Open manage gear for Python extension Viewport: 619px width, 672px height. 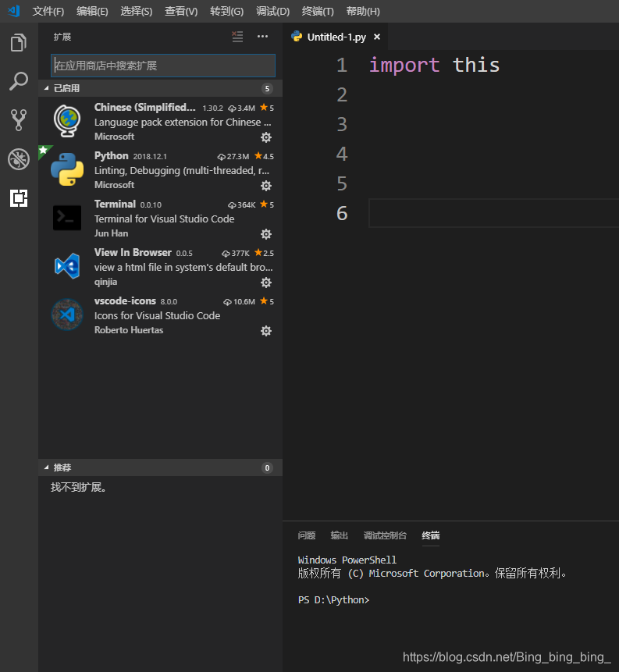(266, 186)
